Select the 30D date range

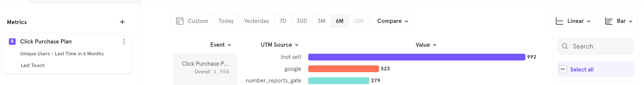tap(302, 21)
